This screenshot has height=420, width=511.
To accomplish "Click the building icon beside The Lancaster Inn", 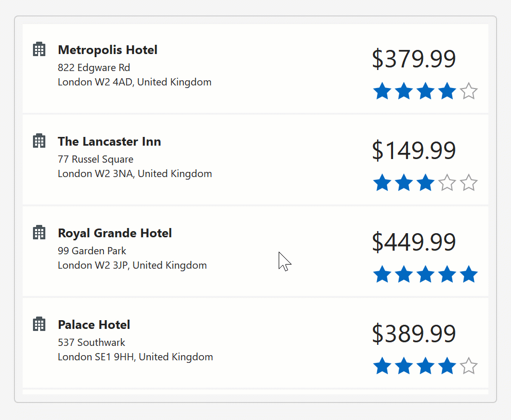I will [x=39, y=141].
